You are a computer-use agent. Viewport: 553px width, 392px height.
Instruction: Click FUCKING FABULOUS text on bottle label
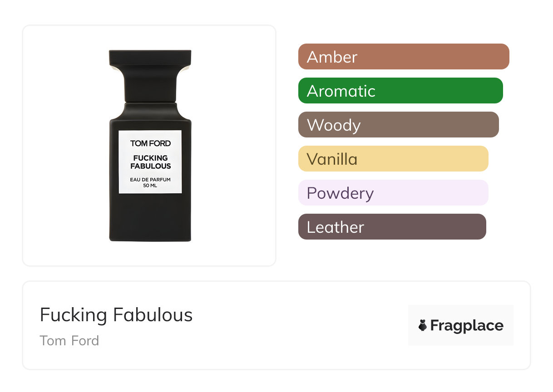[x=150, y=162]
